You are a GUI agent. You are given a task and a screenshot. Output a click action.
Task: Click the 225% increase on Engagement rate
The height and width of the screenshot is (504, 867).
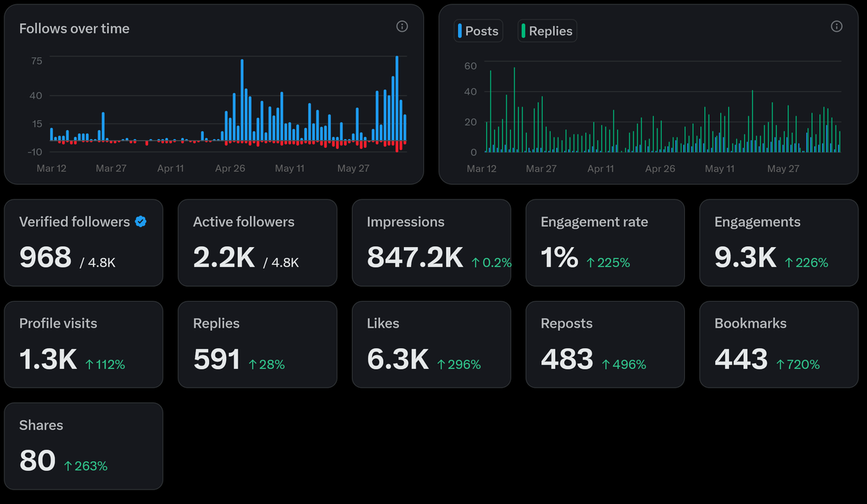608,263
